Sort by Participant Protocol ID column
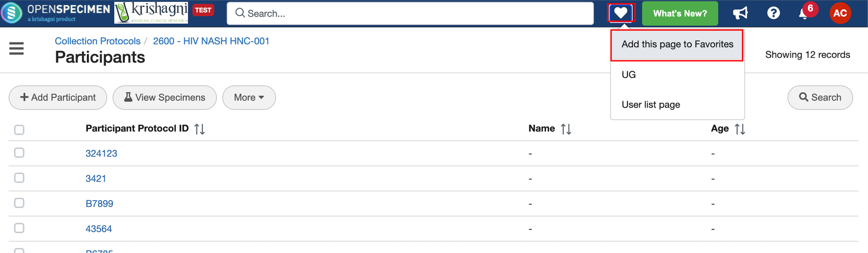Viewport: 868px width, 253px height. tap(199, 129)
